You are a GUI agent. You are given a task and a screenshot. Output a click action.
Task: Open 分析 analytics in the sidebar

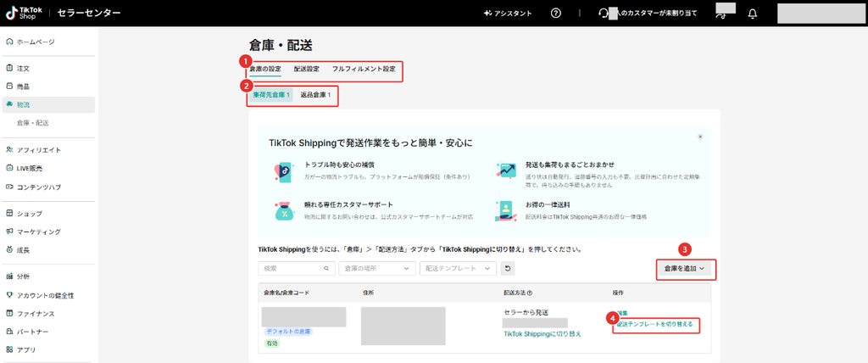tap(23, 276)
